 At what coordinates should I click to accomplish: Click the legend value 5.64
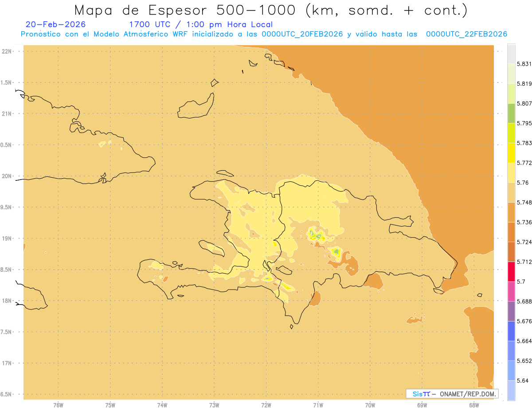524,380
